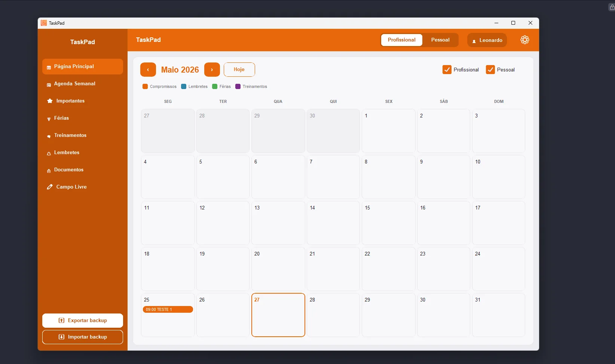This screenshot has height=364, width=615.
Task: Click the Importar backup download icon
Action: [61, 337]
